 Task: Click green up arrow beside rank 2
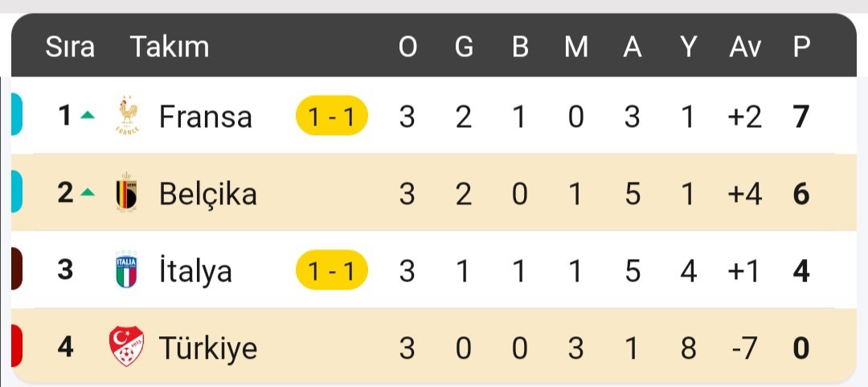[88, 193]
